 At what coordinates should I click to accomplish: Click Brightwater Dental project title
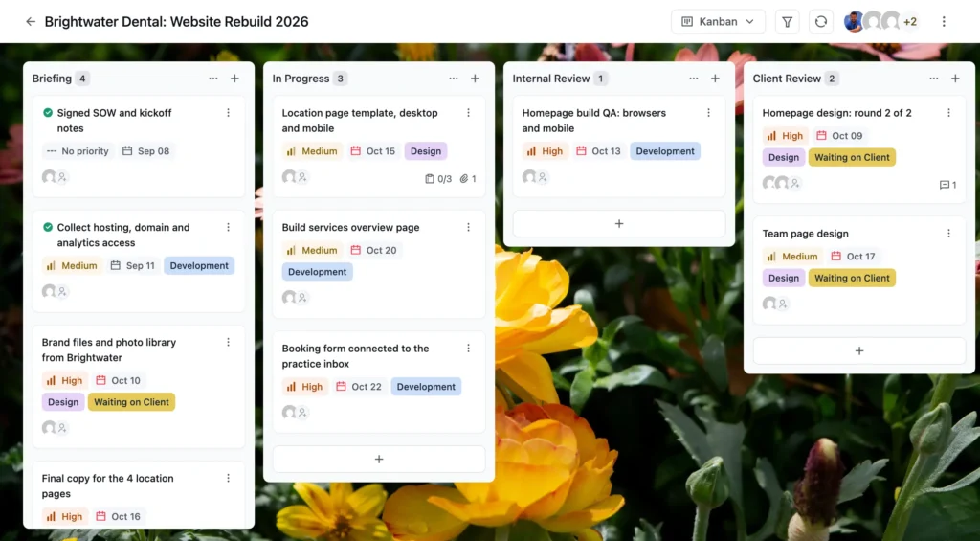pyautogui.click(x=176, y=22)
